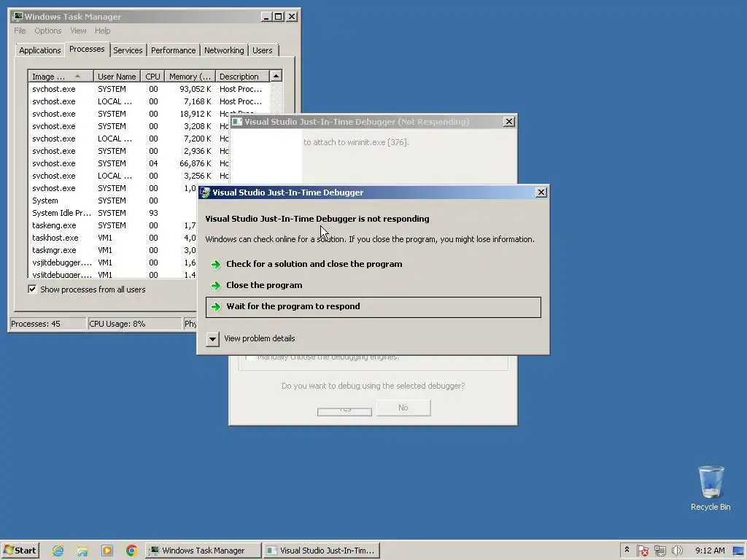The height and width of the screenshot is (560, 747).
Task: Click Task Manager title bar icon
Action: click(18, 17)
